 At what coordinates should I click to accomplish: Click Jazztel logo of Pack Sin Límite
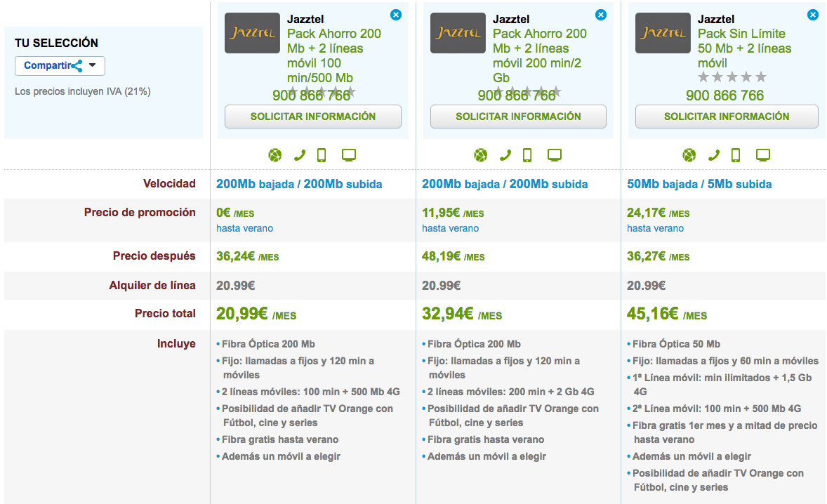(663, 33)
